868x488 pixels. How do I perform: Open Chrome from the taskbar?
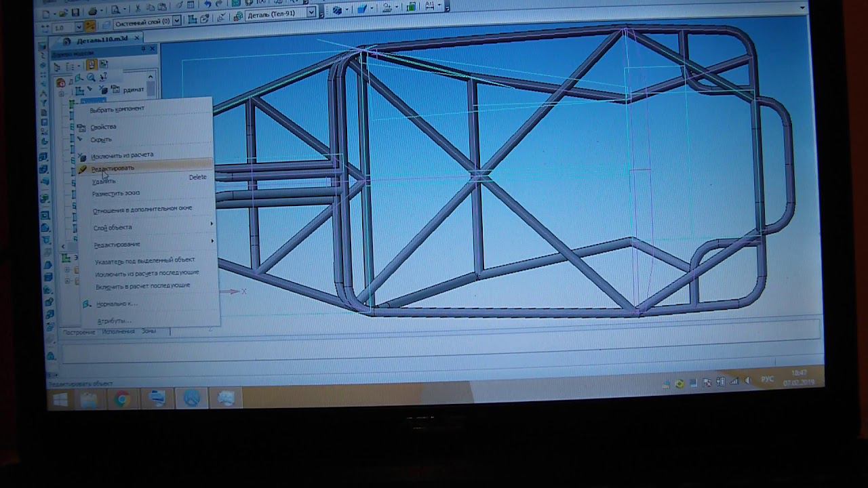(x=123, y=399)
